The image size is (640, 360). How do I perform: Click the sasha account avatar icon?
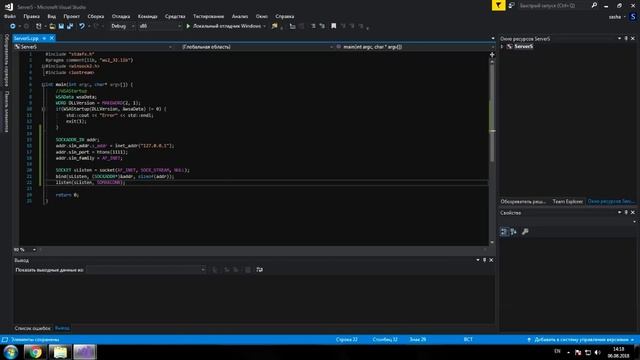633,17
